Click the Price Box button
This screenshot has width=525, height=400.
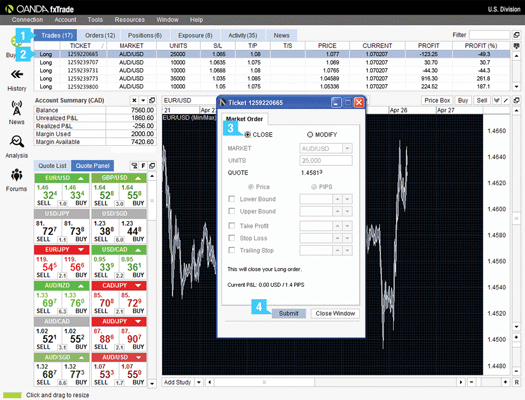click(x=437, y=100)
